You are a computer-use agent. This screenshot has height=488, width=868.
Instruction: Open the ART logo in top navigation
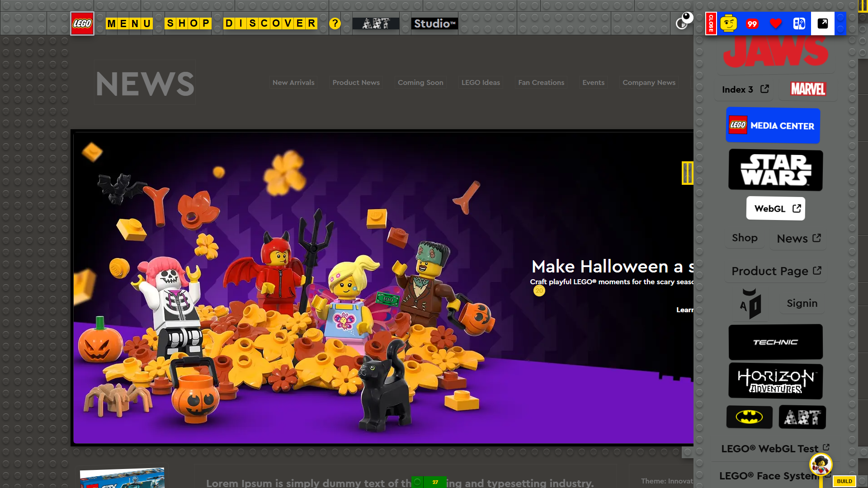[376, 23]
